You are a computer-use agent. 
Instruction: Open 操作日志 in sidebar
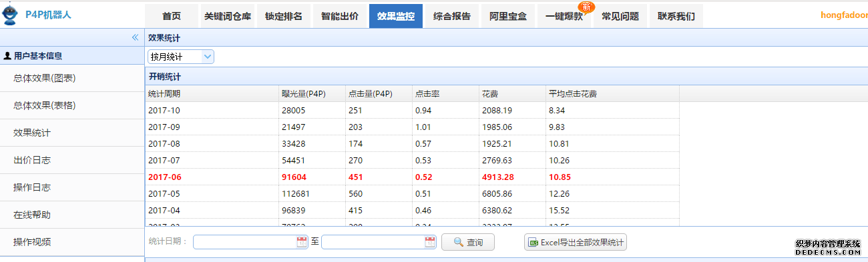(72, 187)
